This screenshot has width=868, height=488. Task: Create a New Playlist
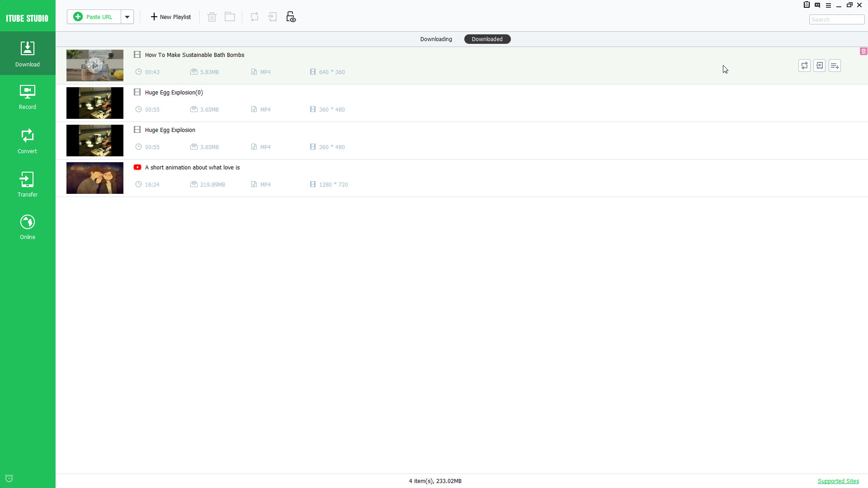170,17
